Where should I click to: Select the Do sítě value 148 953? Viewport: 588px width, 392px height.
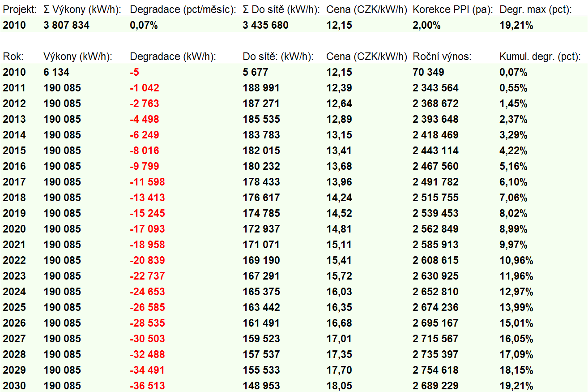261,386
